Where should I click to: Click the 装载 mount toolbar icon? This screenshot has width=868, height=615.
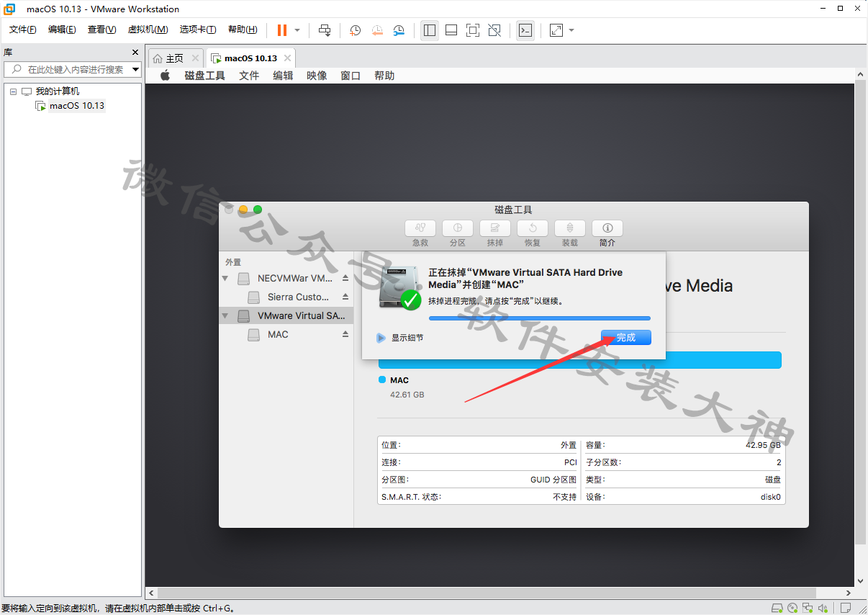570,228
